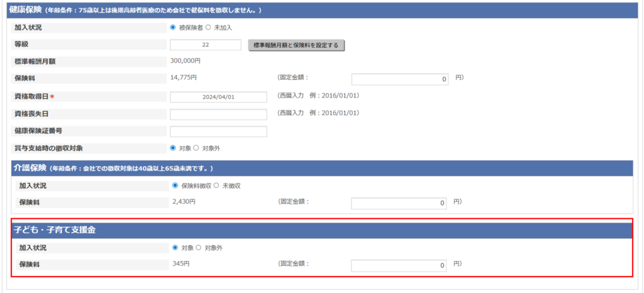The width and height of the screenshot is (644, 293).
Task: Select 対象外 radio in 子ども・子育て支援金 section
Action: tap(199, 248)
